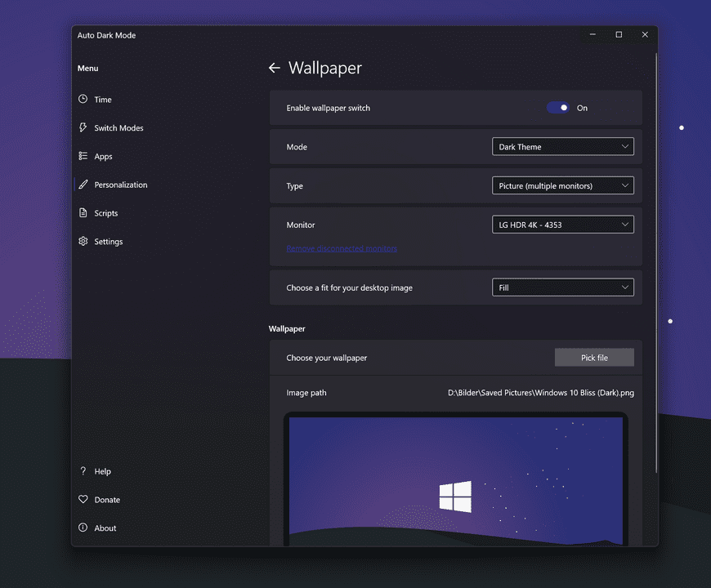Click the Switch Modes lightning icon
Viewport: 711px width, 588px height.
point(83,127)
